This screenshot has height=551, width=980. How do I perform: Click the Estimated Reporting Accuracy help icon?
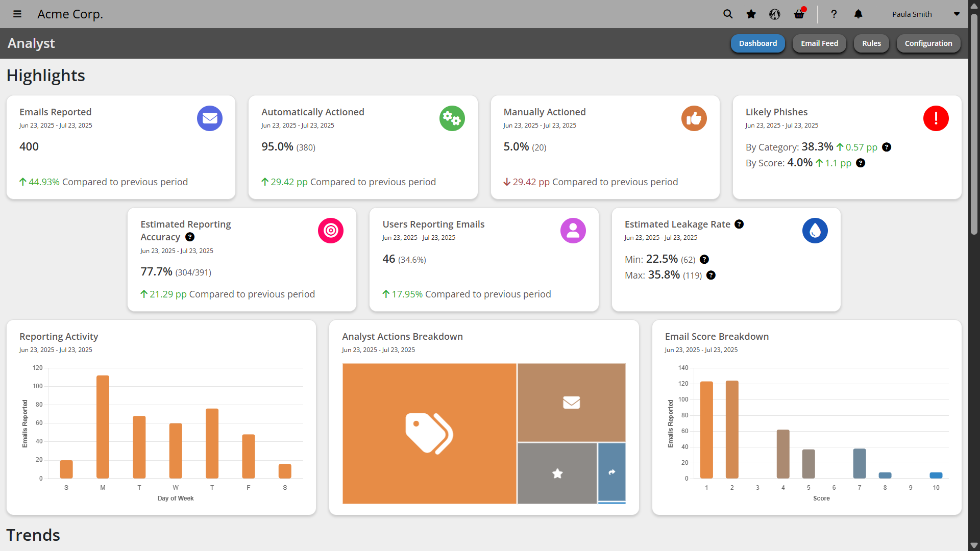(x=190, y=237)
